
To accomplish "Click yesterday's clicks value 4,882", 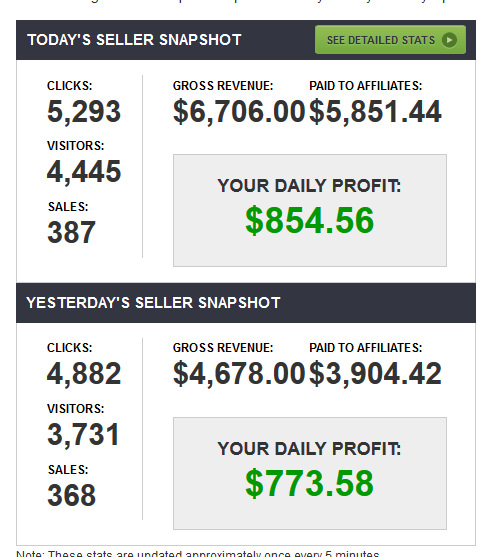I will [x=84, y=374].
